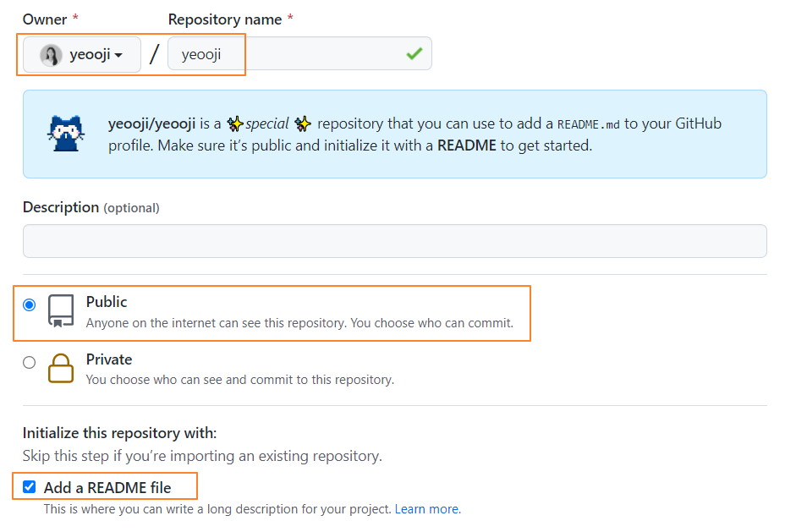Click the Public repository book icon

coord(61,310)
